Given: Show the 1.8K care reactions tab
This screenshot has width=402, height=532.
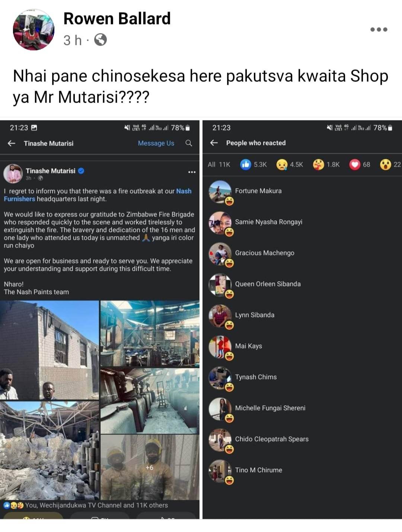Looking at the screenshot, I should [x=326, y=164].
